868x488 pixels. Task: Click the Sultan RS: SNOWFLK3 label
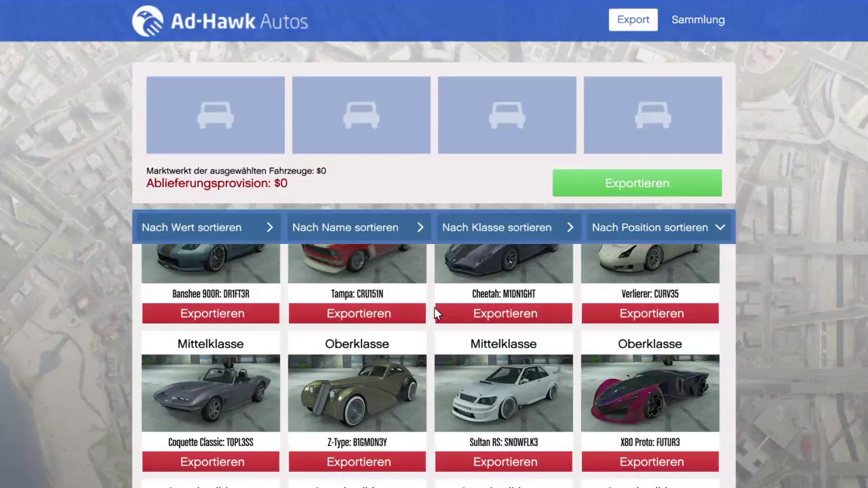[504, 443]
